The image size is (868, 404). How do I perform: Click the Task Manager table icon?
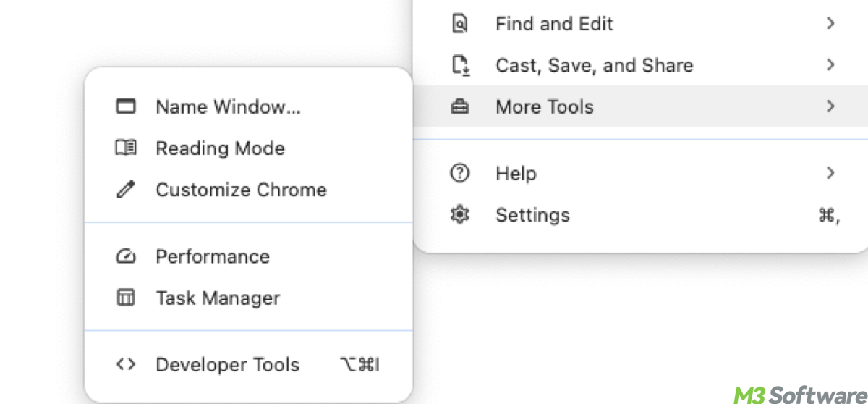126,298
